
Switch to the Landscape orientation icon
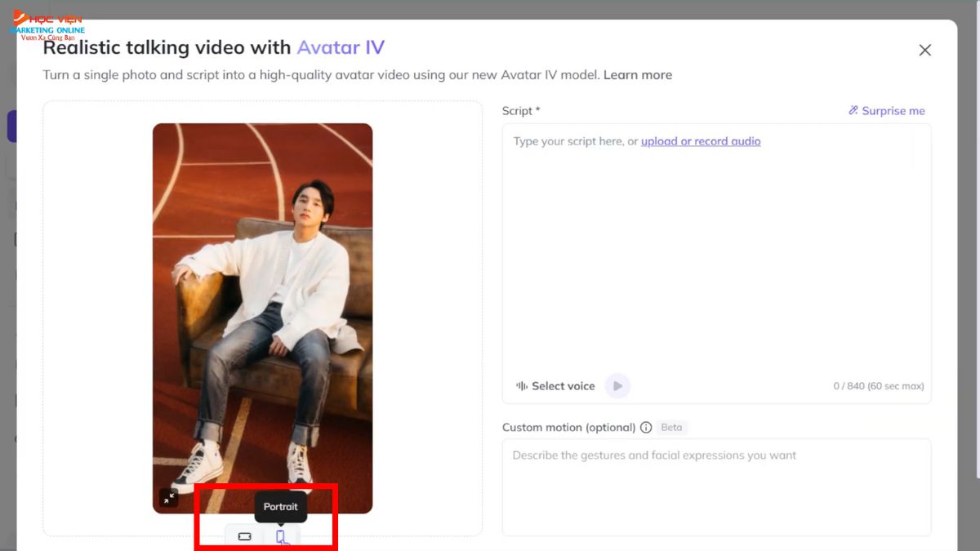coord(244,536)
